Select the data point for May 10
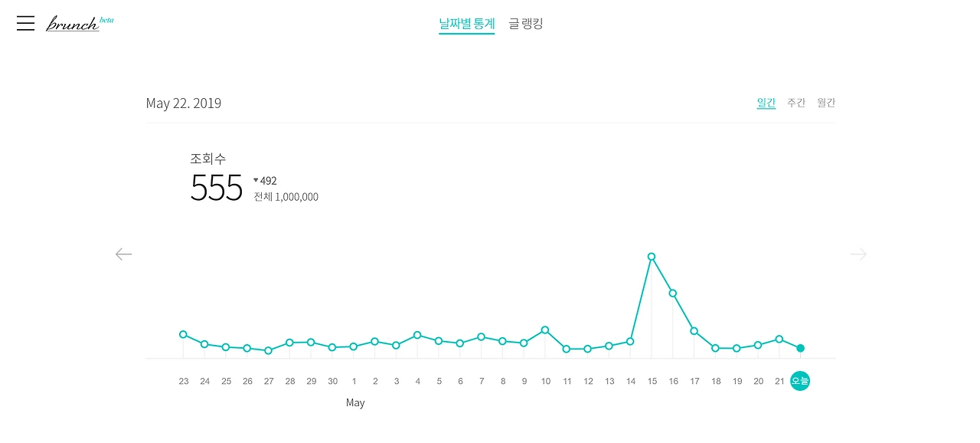Viewport: 980px width, 443px height. tap(545, 330)
